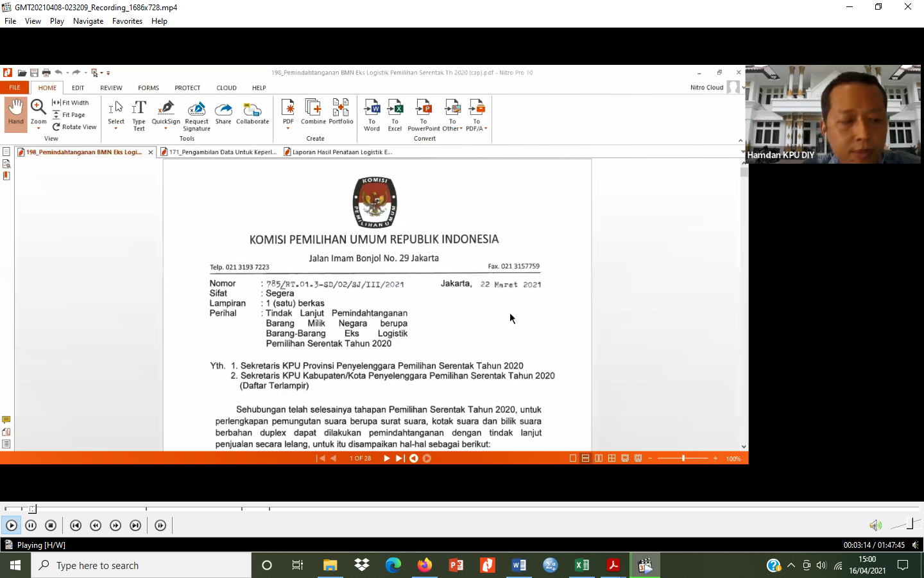Expand the PDF create dropdown
This screenshot has height=578, width=924.
[x=288, y=128]
